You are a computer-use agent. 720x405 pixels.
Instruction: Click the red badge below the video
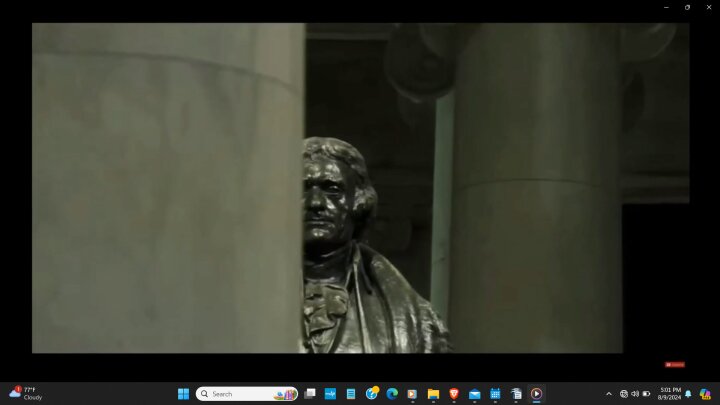(x=675, y=365)
